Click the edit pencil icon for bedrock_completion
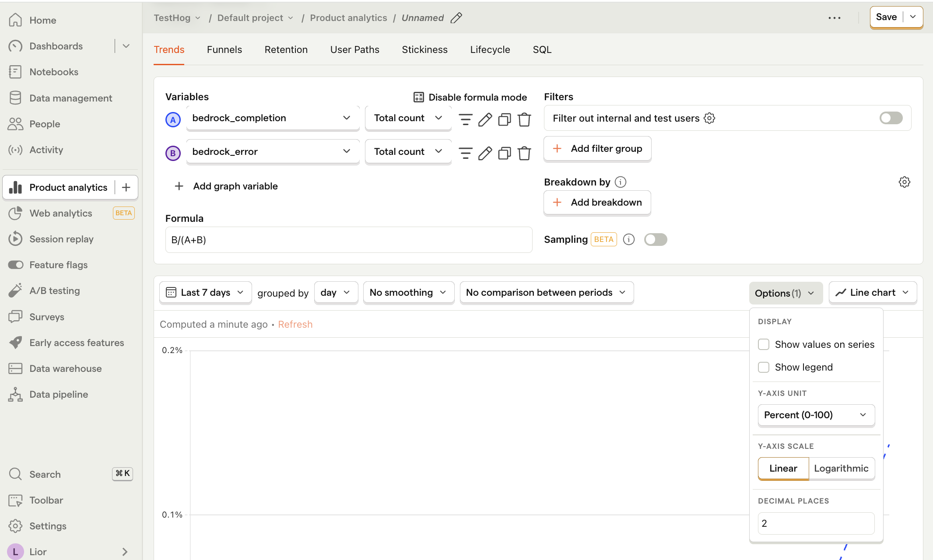 coord(484,119)
